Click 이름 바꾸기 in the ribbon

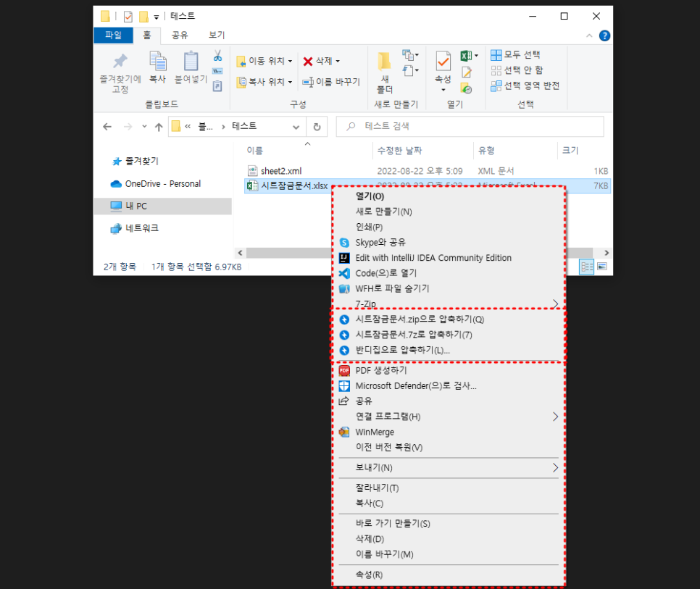(x=331, y=82)
